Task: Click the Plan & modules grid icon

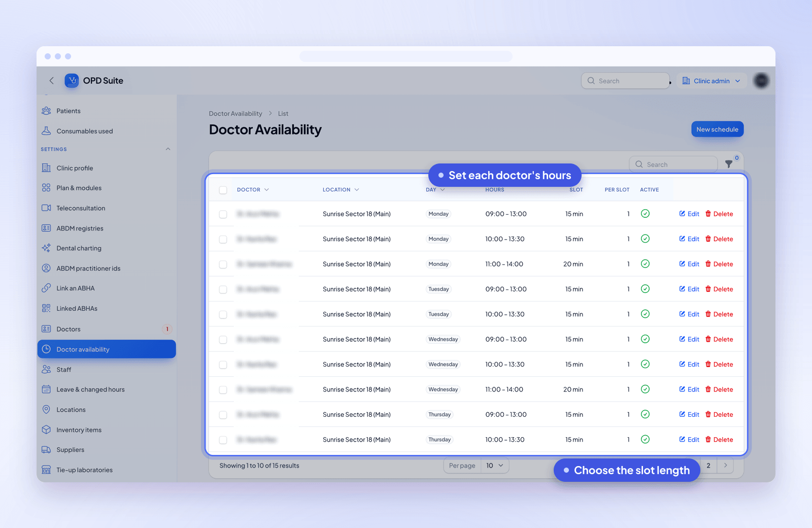Action: point(46,188)
